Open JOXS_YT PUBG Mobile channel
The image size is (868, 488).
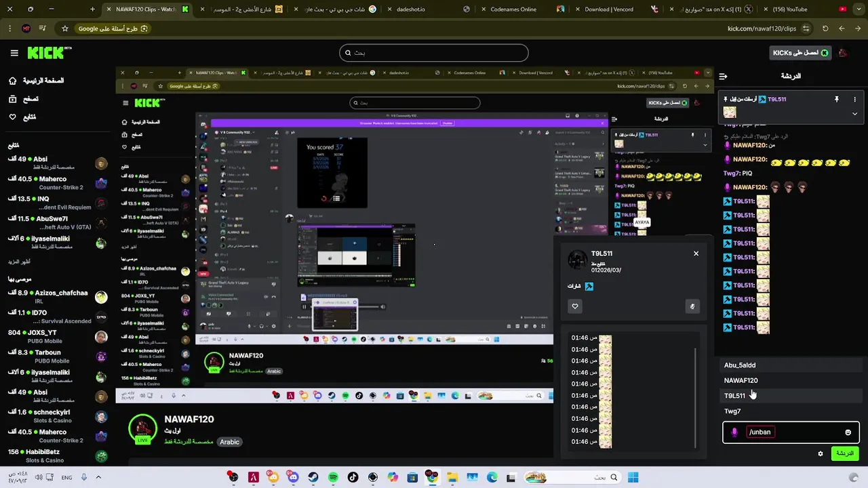coord(58,336)
